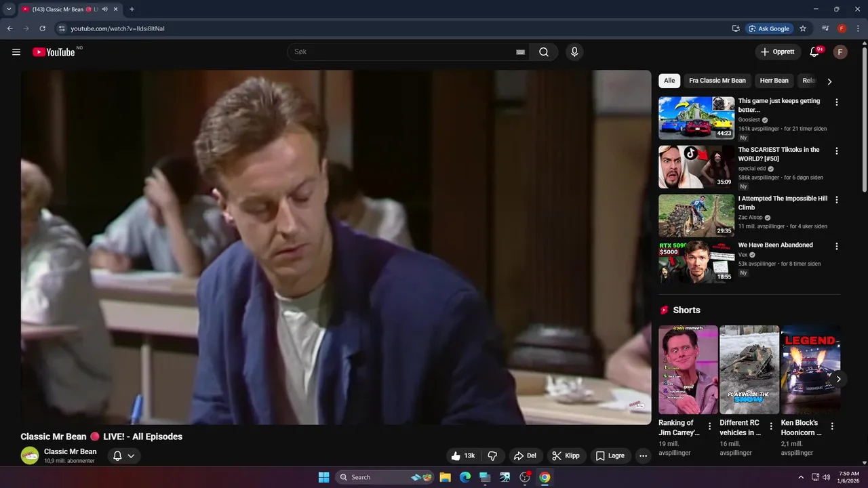
Task: Open options for 'Ken Block's Hoonicorn' short
Action: point(832,426)
